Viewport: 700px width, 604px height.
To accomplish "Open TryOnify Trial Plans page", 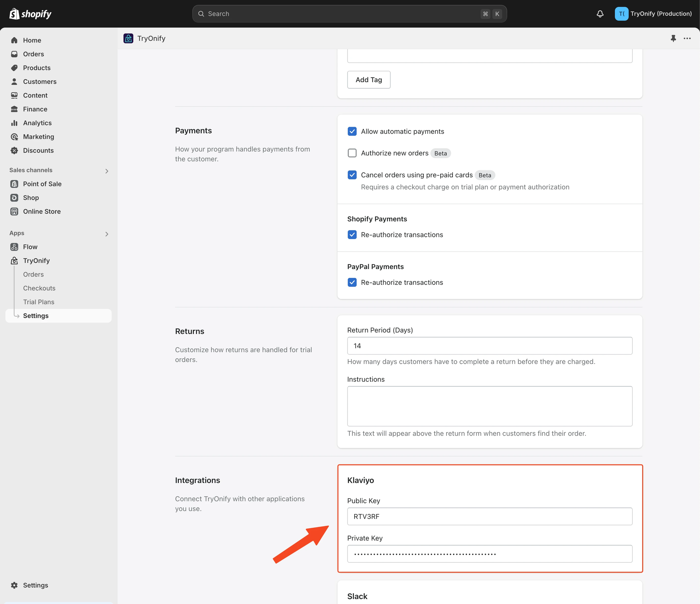I will [x=38, y=302].
